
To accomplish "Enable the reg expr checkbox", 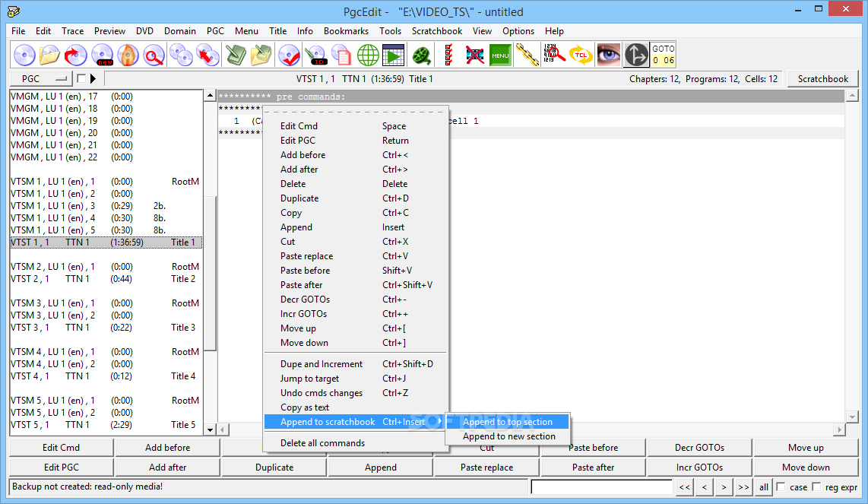I will (x=816, y=487).
